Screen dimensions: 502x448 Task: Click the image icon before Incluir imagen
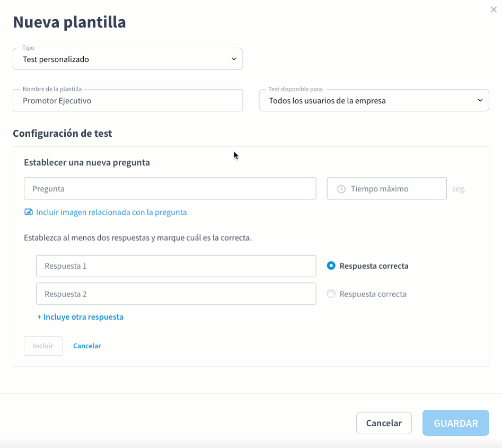29,212
